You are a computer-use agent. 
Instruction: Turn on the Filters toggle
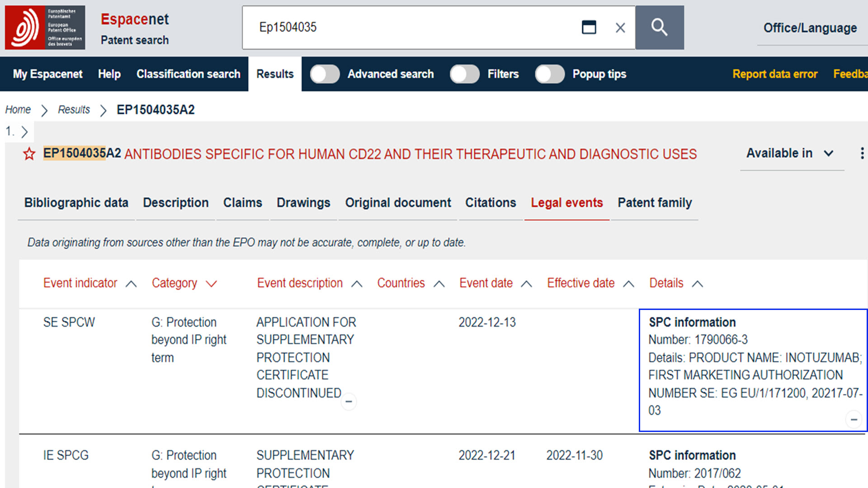click(464, 74)
